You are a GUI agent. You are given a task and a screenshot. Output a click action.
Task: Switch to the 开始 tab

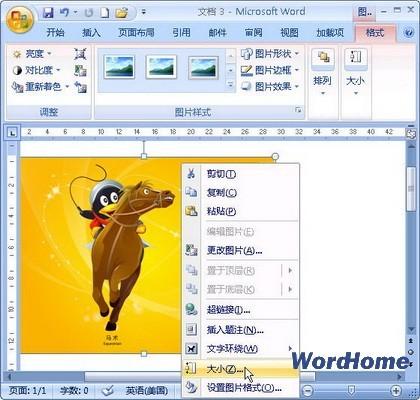[55, 32]
